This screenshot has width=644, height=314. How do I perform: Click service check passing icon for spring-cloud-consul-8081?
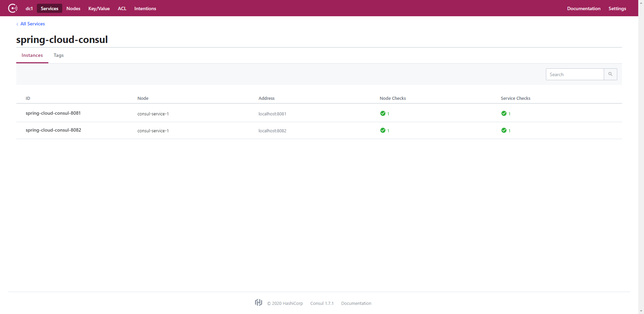coord(504,113)
